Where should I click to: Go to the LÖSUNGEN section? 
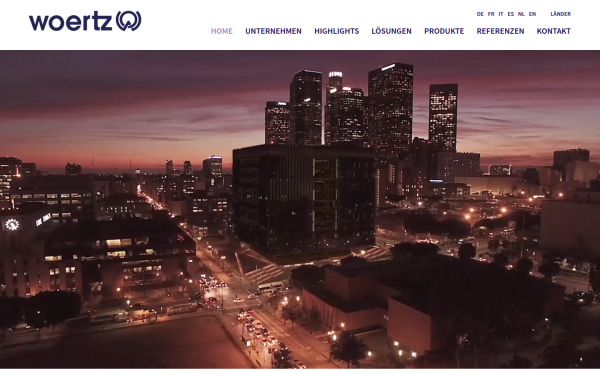coord(391,31)
